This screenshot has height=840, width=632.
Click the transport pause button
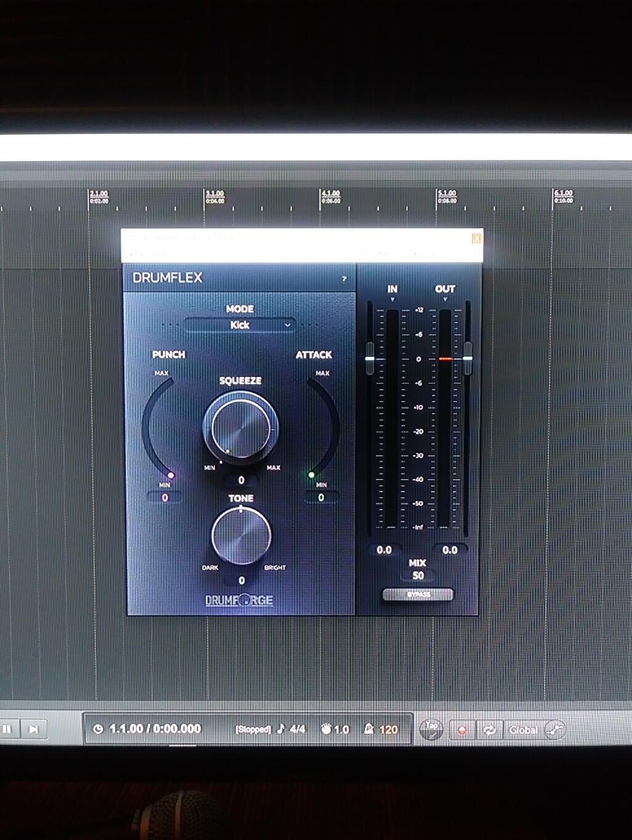(x=7, y=729)
